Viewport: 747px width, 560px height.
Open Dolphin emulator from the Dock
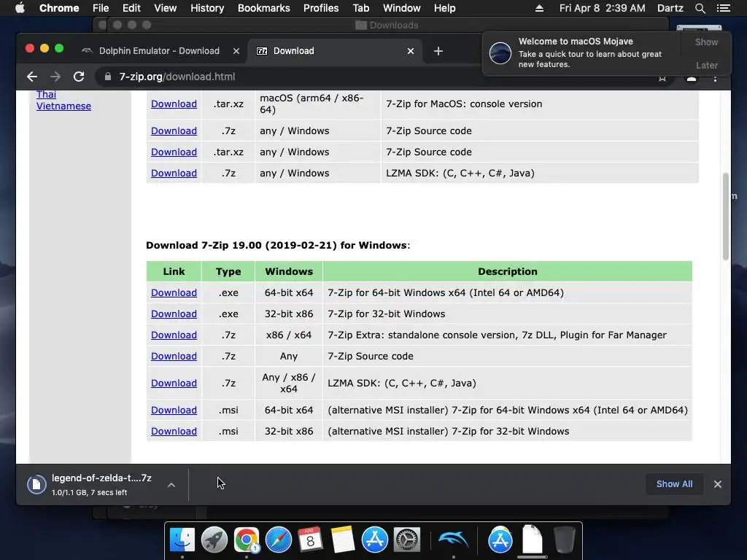453,540
